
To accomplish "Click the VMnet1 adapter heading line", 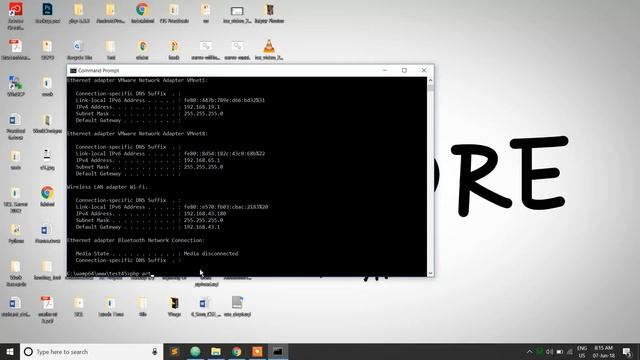I will click(137, 80).
